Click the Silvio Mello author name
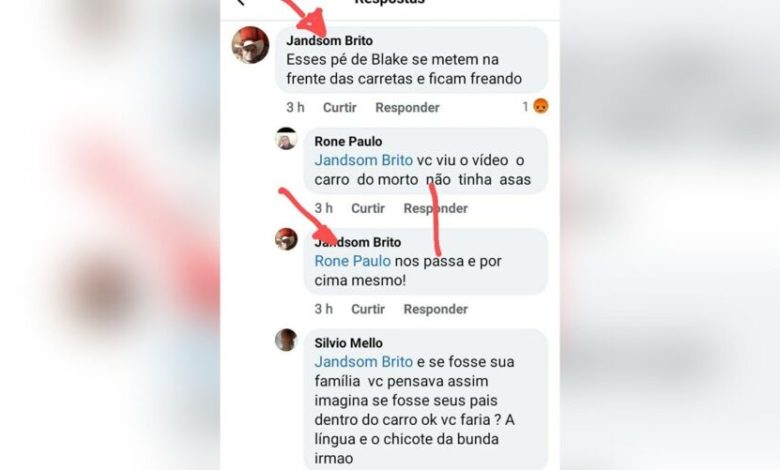Viewport: 780px width, 470px height. click(x=349, y=343)
